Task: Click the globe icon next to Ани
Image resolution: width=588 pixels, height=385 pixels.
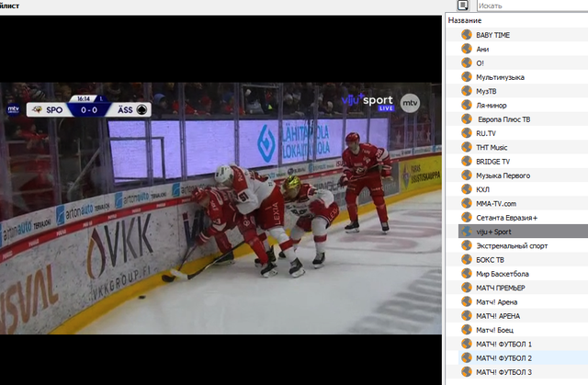Action: pyautogui.click(x=467, y=49)
